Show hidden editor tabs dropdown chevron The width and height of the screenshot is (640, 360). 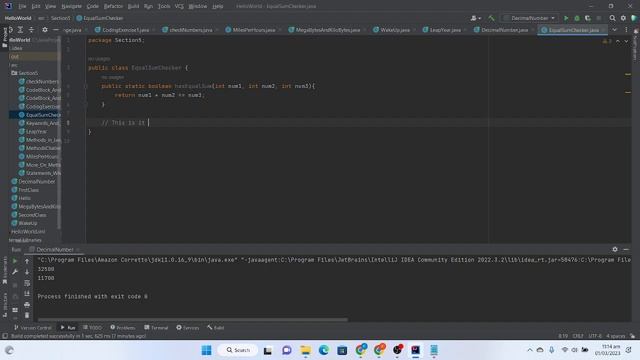tap(615, 30)
